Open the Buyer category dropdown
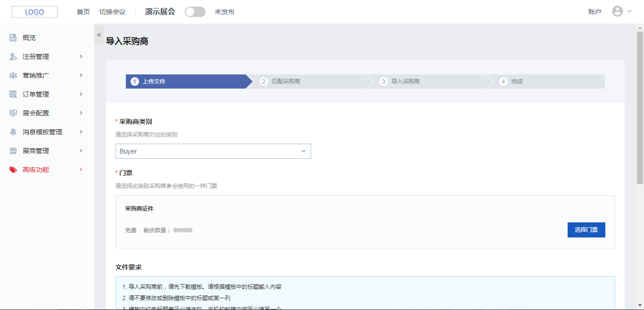The width and height of the screenshot is (644, 310). click(213, 151)
